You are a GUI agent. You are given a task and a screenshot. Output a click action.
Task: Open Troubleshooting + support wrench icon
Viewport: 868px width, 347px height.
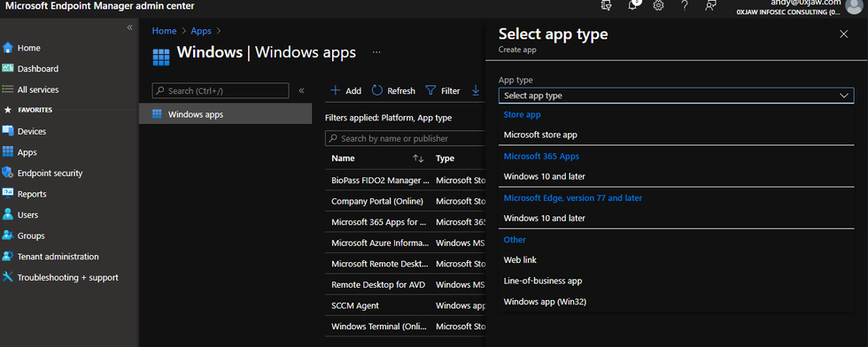(8, 277)
